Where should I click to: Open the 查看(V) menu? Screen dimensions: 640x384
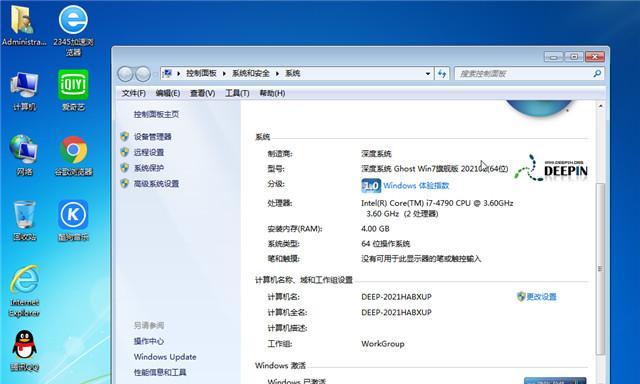(x=202, y=93)
